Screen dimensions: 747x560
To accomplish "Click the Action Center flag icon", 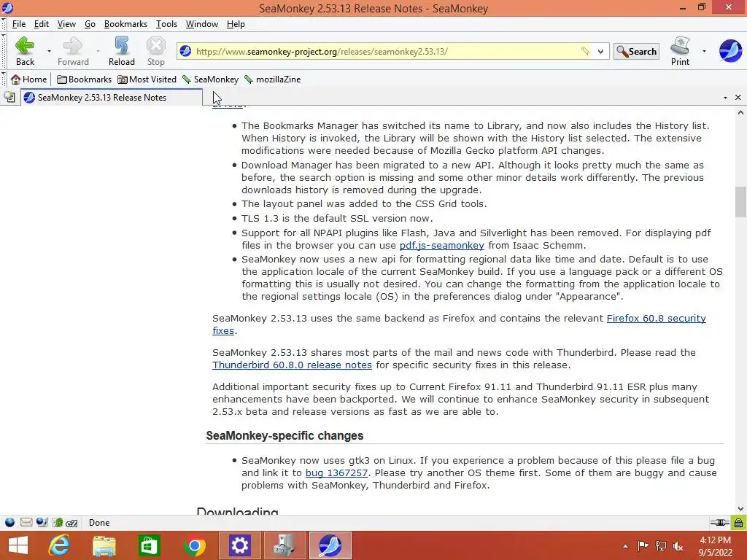I will 643,545.
